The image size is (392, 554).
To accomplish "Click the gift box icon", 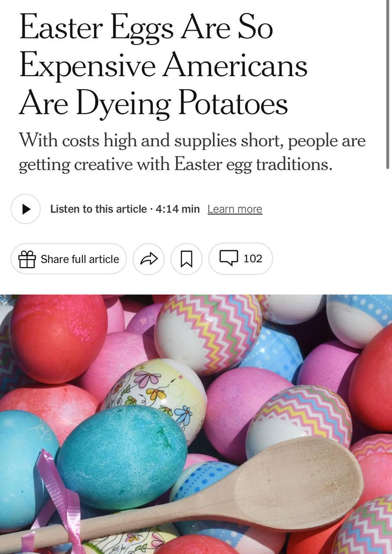I will click(27, 259).
